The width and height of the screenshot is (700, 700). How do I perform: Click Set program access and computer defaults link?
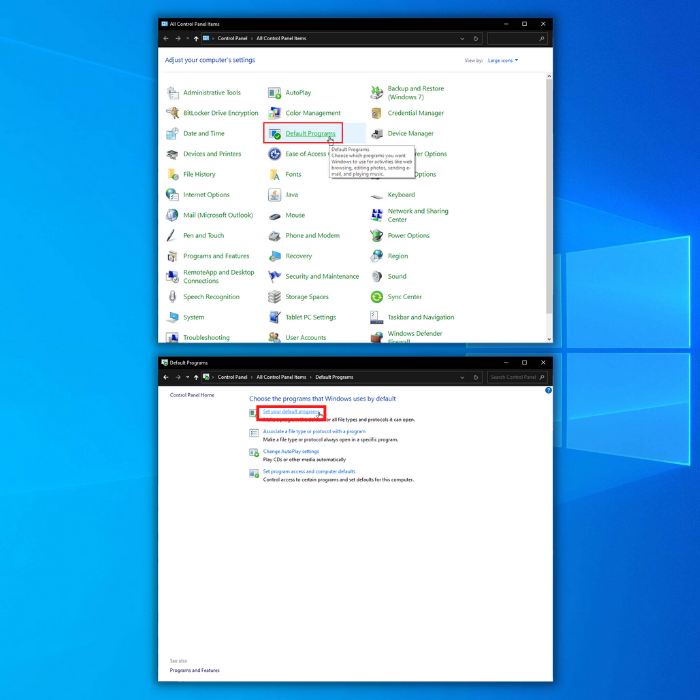(309, 472)
